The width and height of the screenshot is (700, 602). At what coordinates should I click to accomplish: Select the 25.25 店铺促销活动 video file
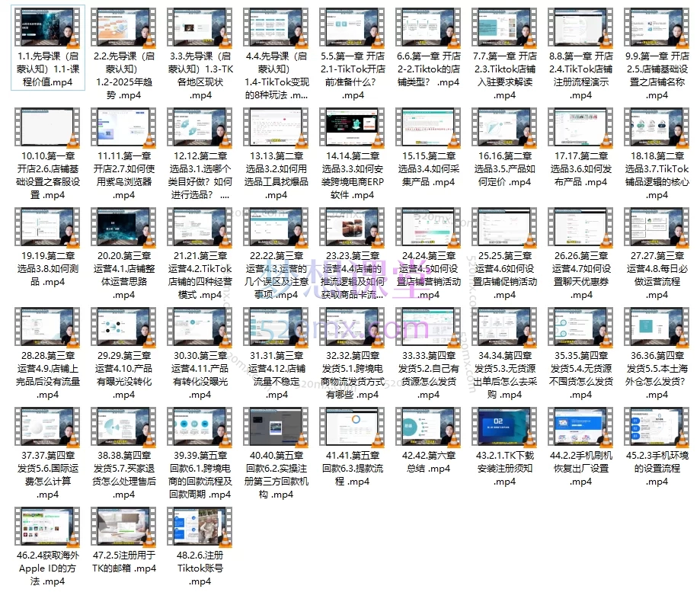[x=504, y=227]
